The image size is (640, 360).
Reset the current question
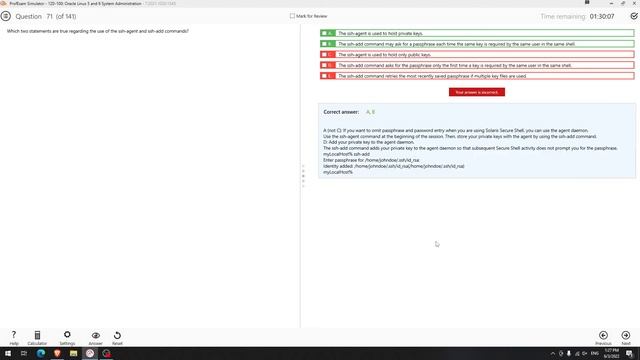point(117,338)
